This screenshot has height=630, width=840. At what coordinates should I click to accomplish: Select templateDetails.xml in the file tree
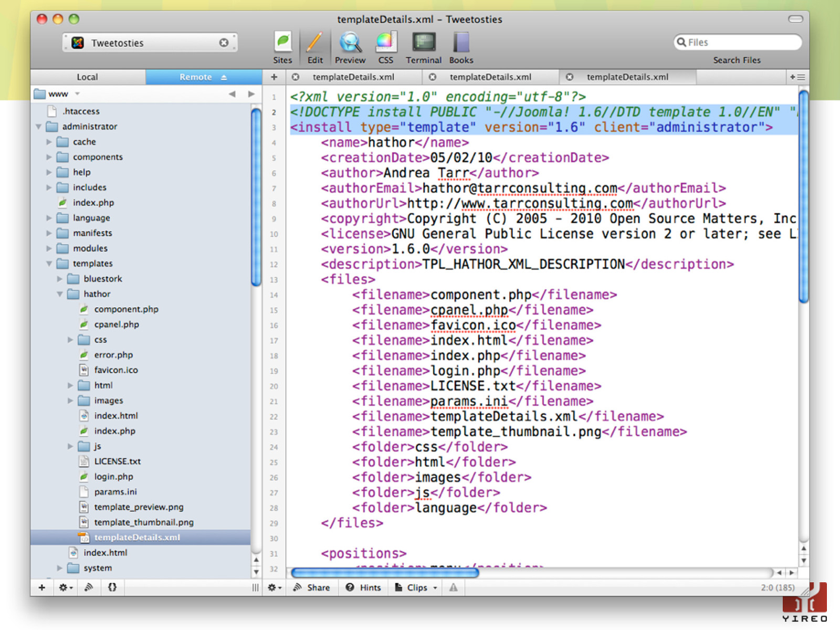[141, 538]
